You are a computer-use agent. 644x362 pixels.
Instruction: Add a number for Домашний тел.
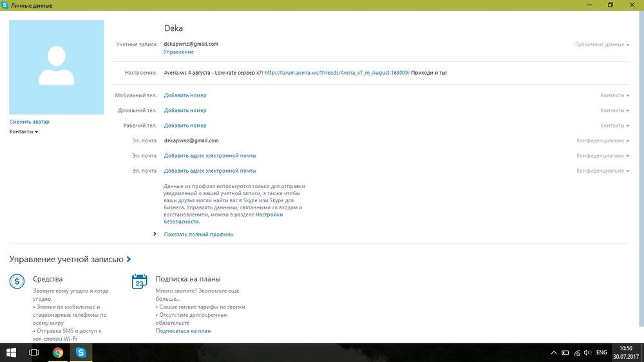click(185, 110)
